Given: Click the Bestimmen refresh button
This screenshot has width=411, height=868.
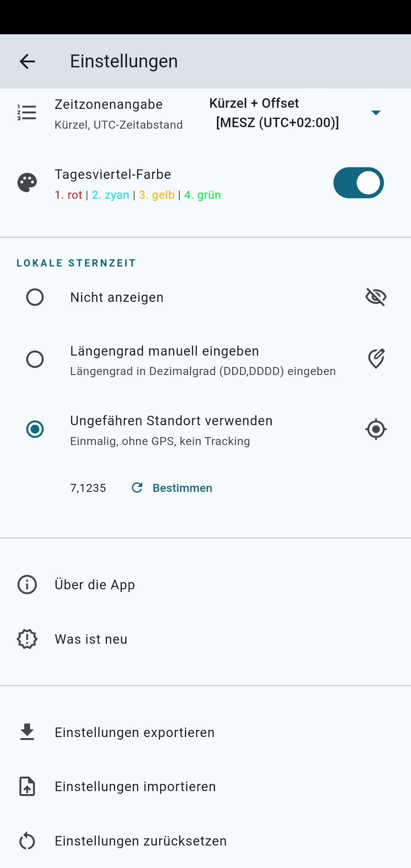Looking at the screenshot, I should 172,488.
